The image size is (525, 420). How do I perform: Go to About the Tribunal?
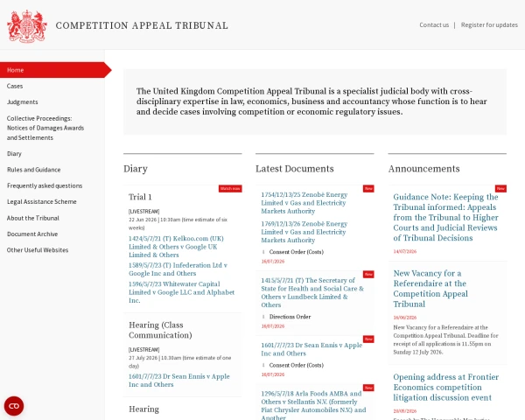[x=33, y=218]
